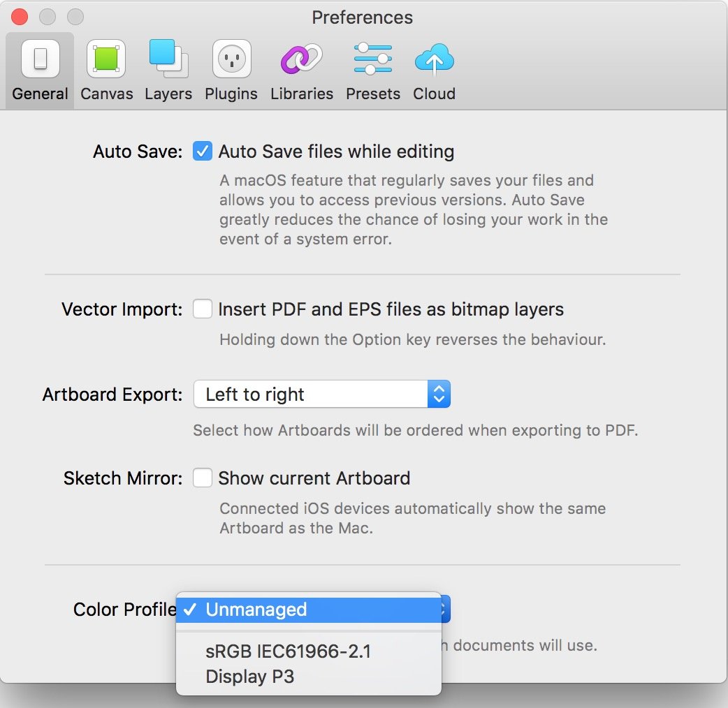This screenshot has height=708, width=728.
Task: Close the Preferences window
Action: coord(20,17)
